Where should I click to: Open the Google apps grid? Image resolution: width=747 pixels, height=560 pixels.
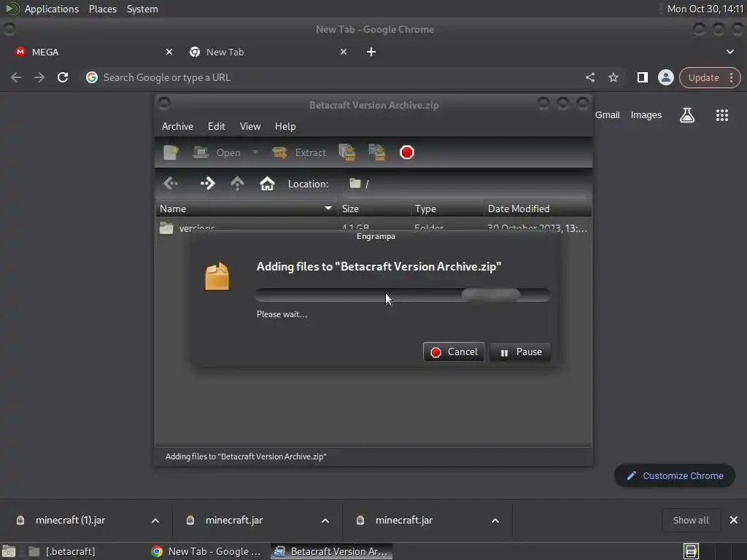(x=722, y=114)
